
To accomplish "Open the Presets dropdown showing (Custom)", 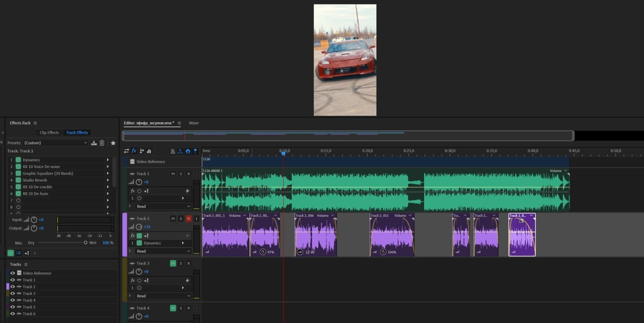I will [55, 143].
